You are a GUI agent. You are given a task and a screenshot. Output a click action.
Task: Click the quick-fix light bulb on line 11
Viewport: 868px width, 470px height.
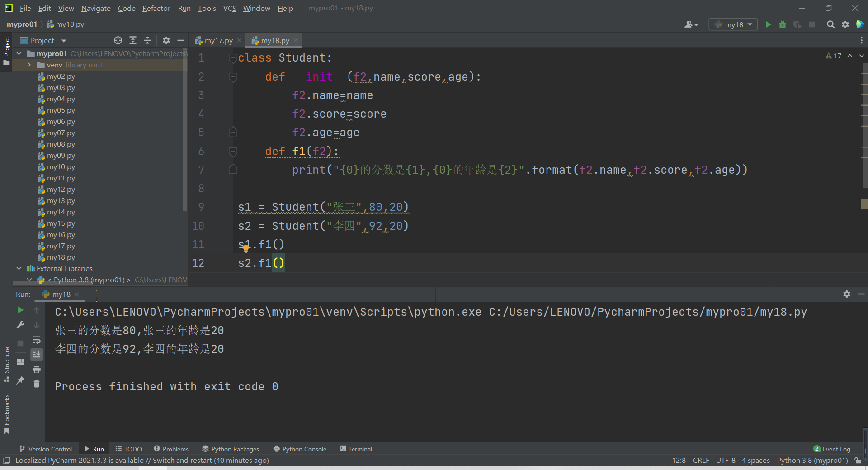245,247
